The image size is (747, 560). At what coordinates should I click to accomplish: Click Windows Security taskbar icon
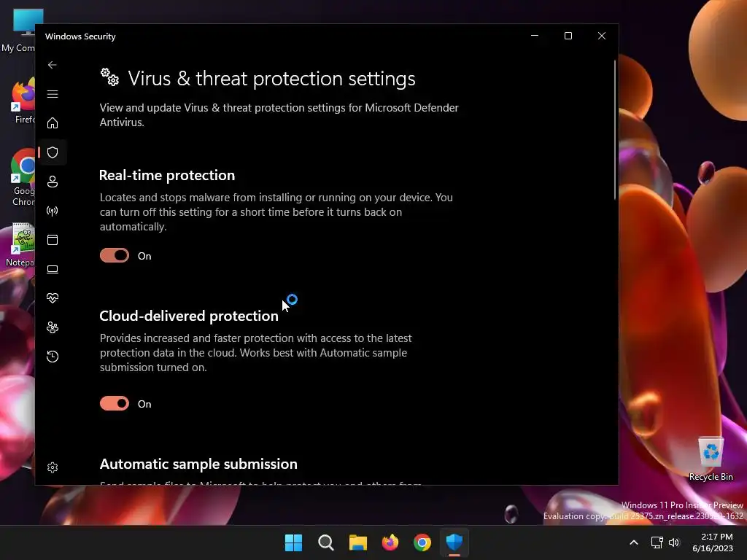click(454, 542)
